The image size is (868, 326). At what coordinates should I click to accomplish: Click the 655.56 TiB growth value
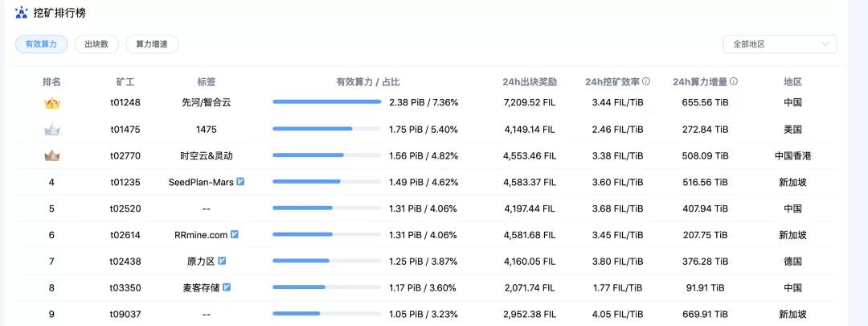[706, 102]
